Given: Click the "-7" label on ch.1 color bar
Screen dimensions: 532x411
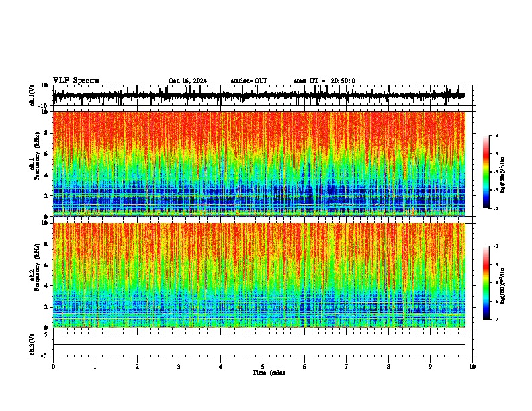Looking at the screenshot, I should 495,208.
